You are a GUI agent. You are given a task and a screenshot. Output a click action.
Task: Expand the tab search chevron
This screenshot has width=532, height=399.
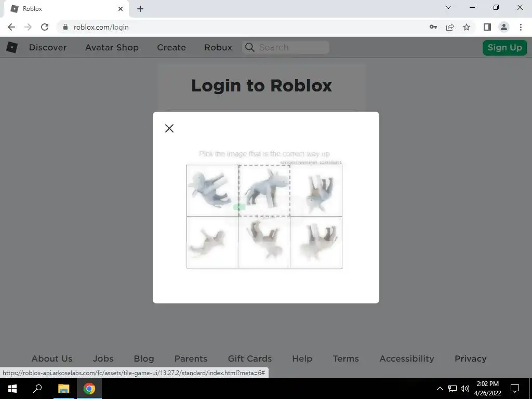(x=448, y=7)
